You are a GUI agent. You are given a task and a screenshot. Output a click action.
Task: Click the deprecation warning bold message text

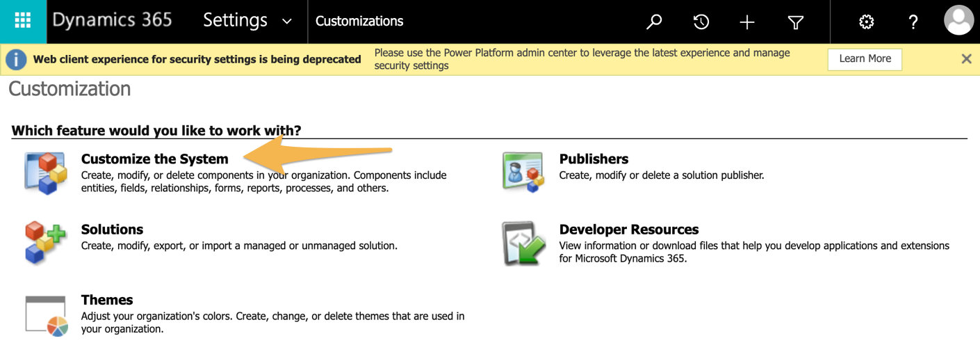(x=197, y=60)
